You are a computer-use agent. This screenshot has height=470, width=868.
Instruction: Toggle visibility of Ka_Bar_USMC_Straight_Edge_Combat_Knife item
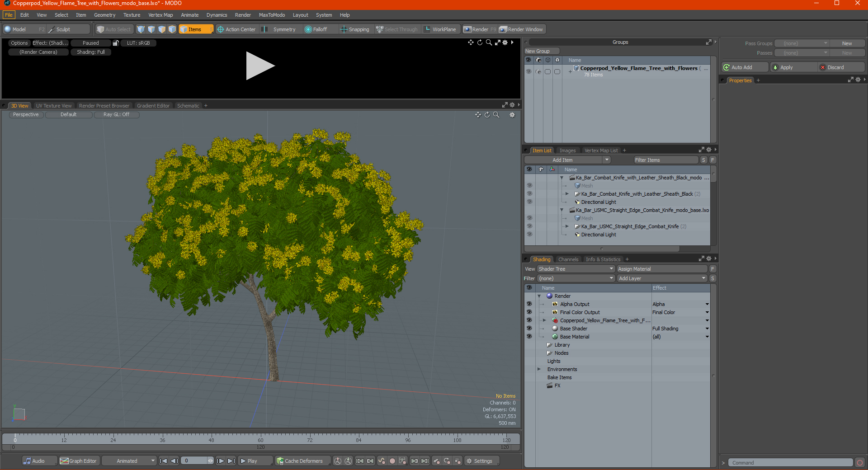point(529,226)
